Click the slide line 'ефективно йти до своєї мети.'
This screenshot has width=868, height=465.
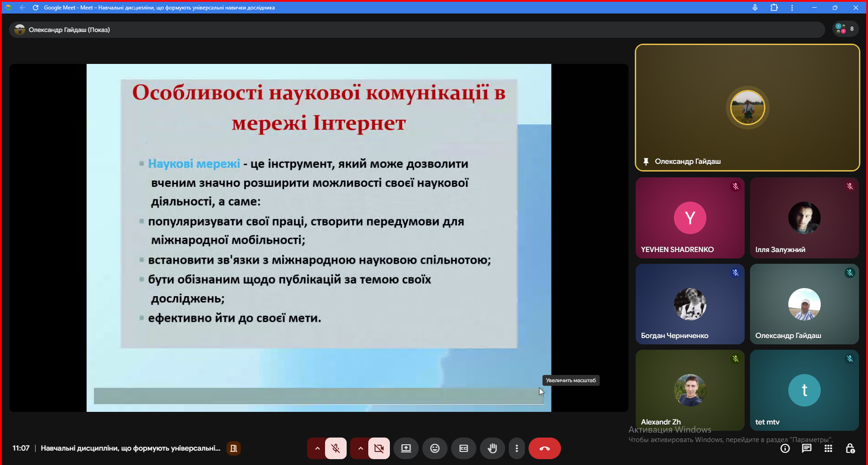pyautogui.click(x=235, y=318)
